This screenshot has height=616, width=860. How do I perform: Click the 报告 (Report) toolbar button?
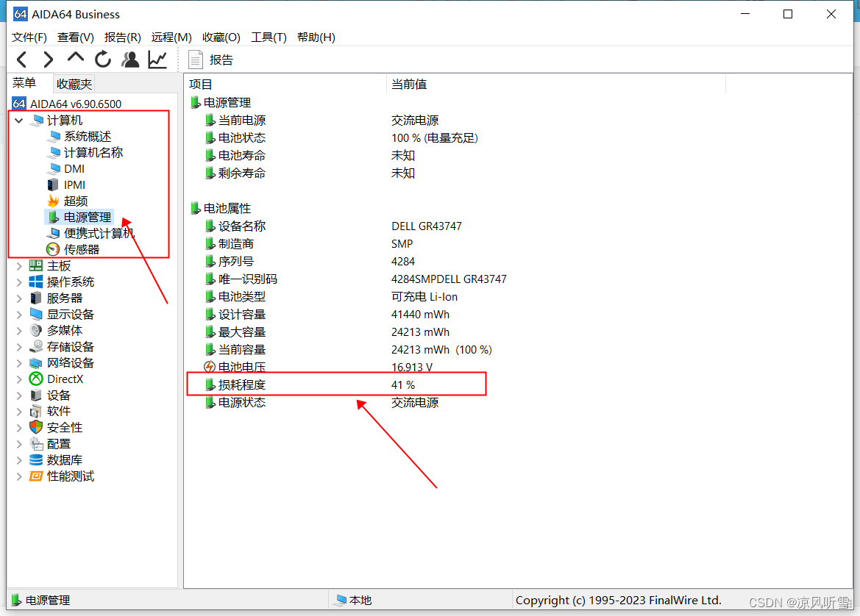(210, 60)
